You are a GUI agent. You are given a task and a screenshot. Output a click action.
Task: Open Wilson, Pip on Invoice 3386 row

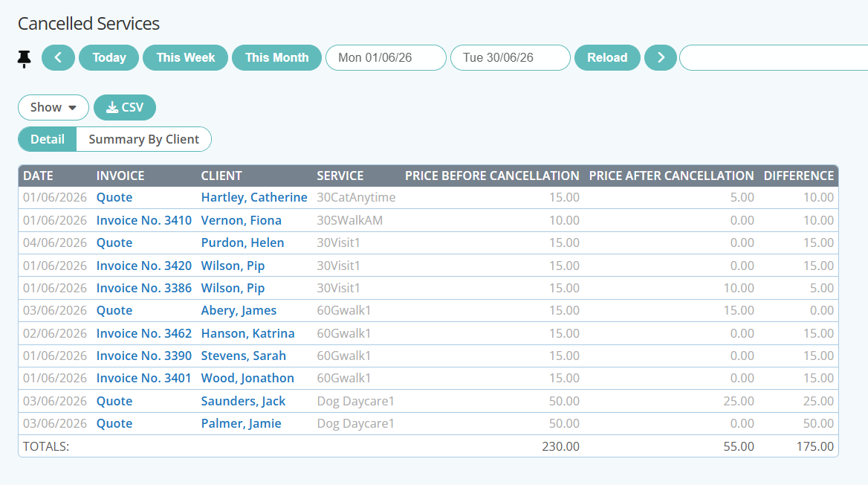point(233,288)
